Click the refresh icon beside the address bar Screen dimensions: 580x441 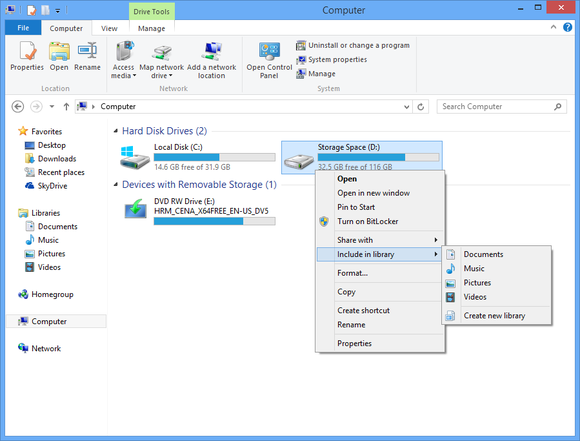(421, 107)
